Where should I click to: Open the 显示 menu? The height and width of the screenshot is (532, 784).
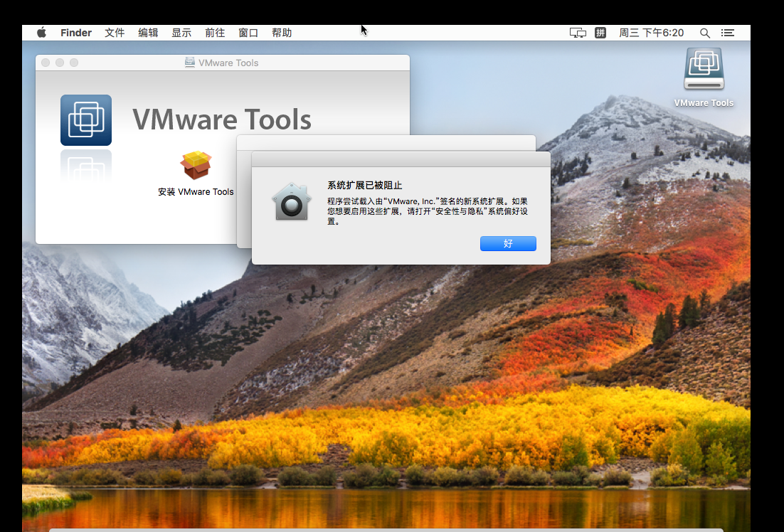[181, 33]
